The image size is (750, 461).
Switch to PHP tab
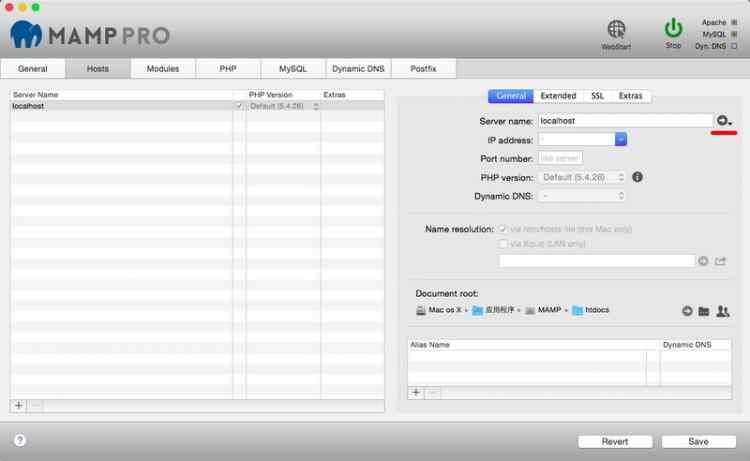coord(228,69)
